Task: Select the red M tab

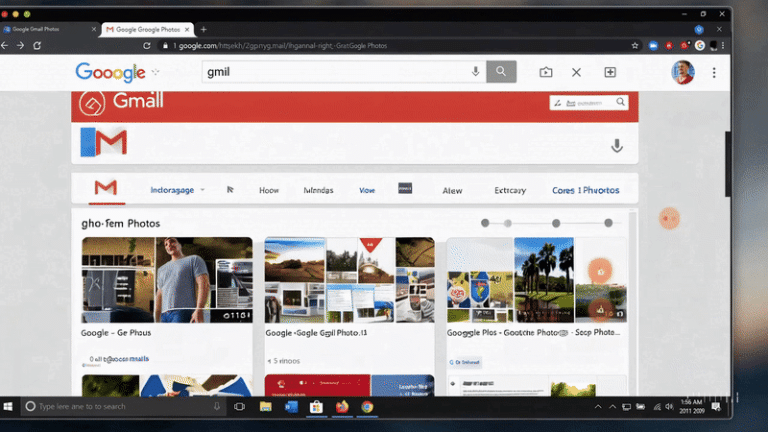Action: (106, 188)
